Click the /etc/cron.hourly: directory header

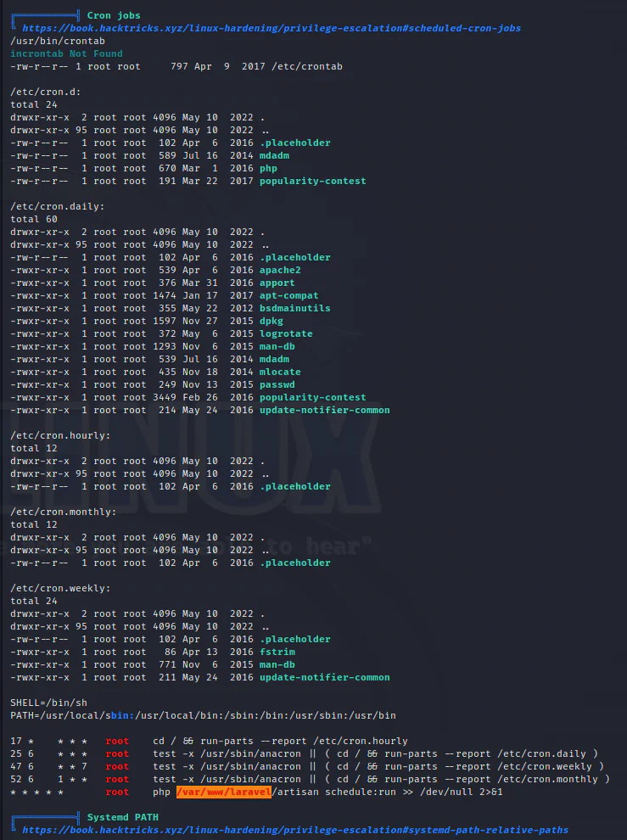coord(60,435)
